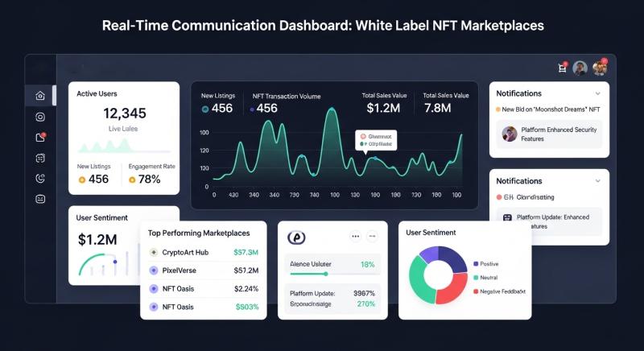
Task: Click the three-dot more options button
Action: 355,237
